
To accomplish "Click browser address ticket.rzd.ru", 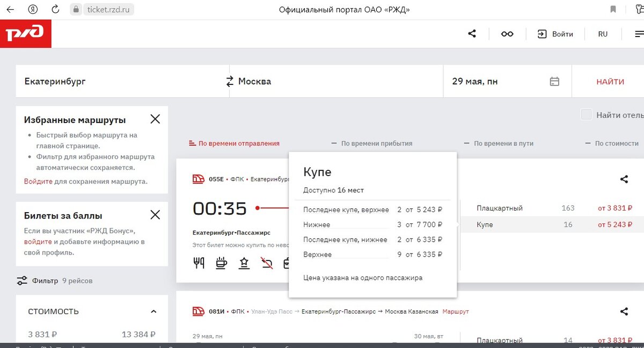I will pos(108,10).
